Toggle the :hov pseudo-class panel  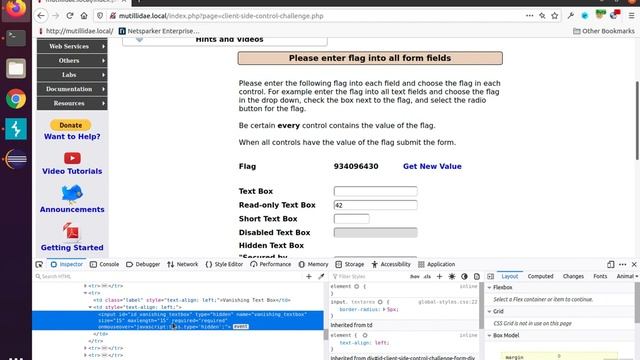[415, 276]
